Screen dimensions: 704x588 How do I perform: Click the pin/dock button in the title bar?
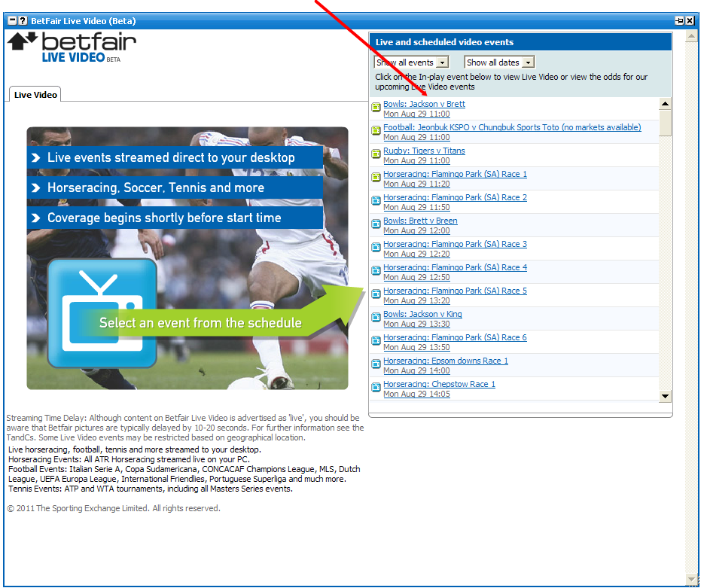678,21
